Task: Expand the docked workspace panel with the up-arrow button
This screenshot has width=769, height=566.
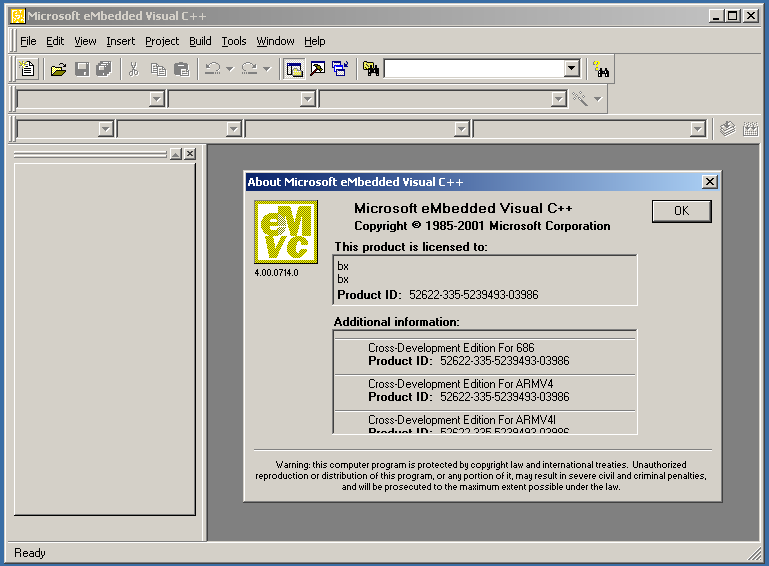Action: (x=176, y=154)
